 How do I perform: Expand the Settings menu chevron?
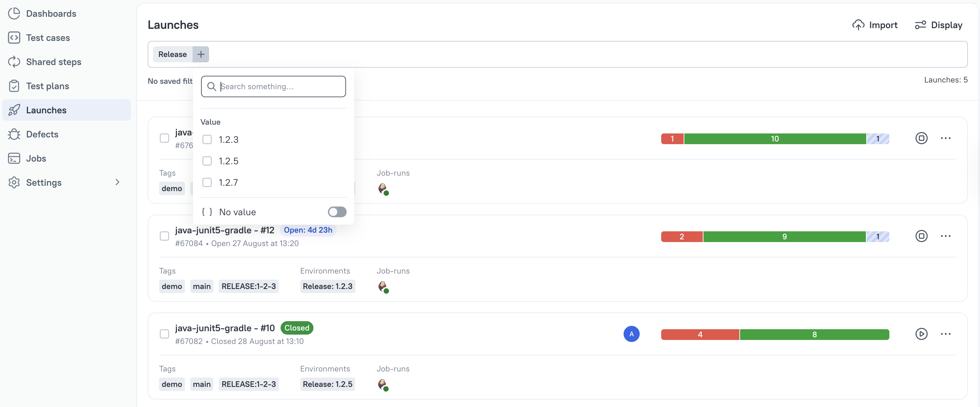point(117,182)
